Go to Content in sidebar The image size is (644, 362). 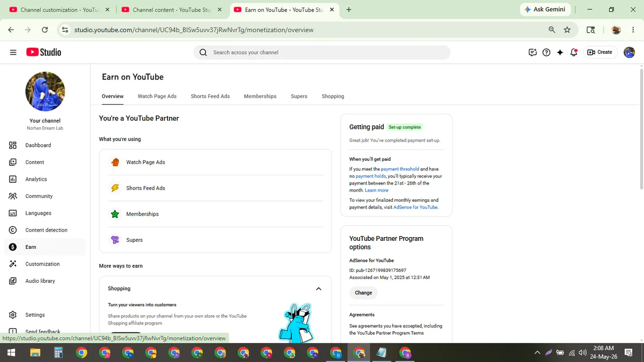45,162
